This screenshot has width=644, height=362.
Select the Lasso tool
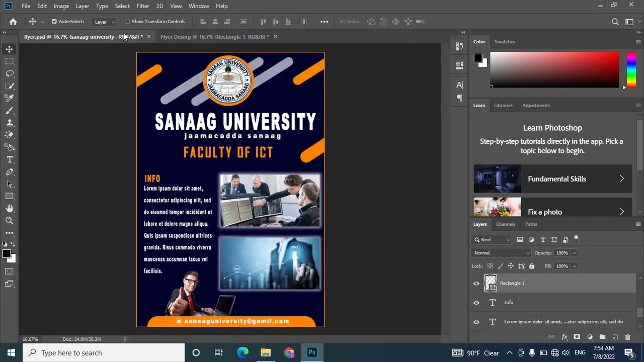[x=10, y=73]
